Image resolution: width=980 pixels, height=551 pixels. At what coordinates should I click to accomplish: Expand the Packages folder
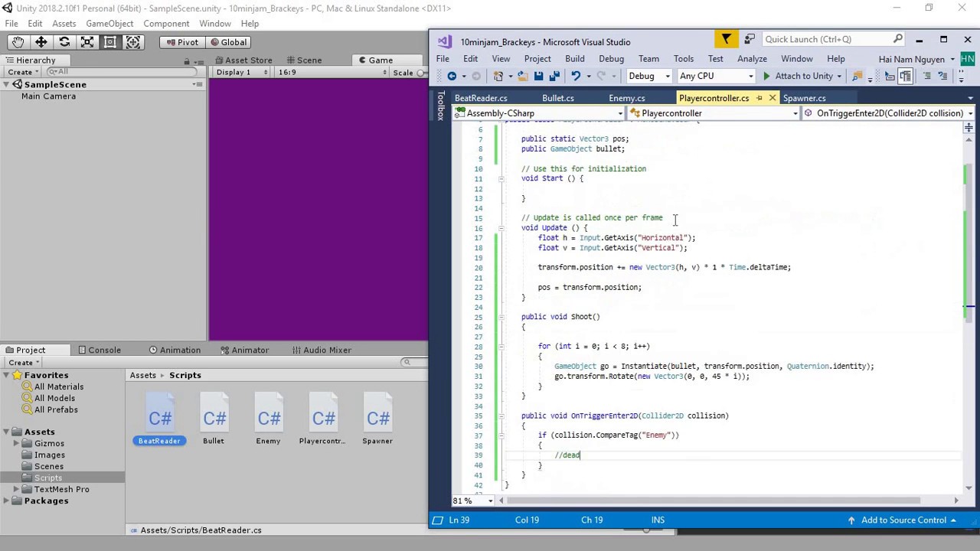[7, 501]
